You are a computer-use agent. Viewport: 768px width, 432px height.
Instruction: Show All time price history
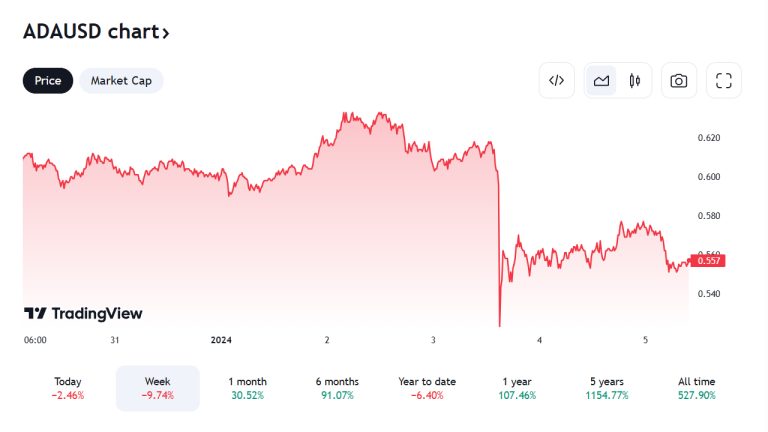[x=695, y=388]
